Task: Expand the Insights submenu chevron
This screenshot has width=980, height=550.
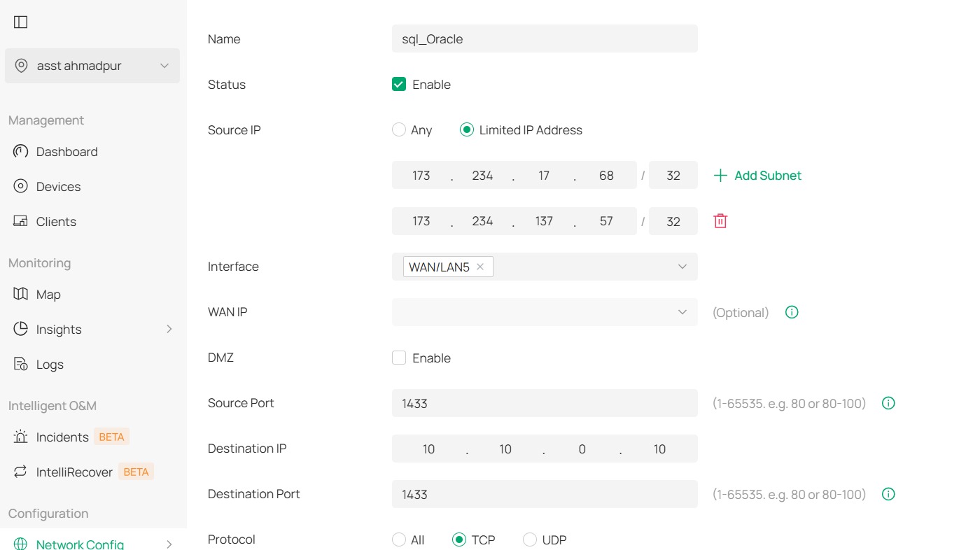Action: [x=169, y=329]
